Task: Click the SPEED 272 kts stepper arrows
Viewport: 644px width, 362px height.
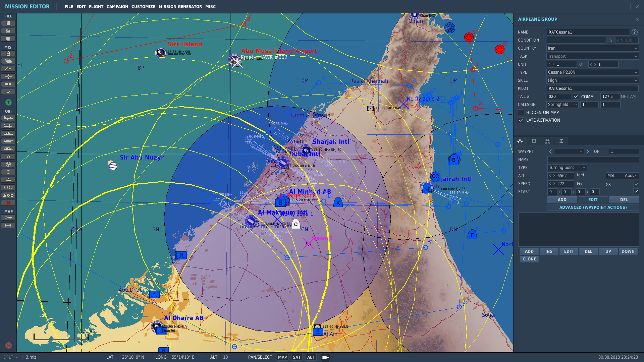Action: click(552, 184)
